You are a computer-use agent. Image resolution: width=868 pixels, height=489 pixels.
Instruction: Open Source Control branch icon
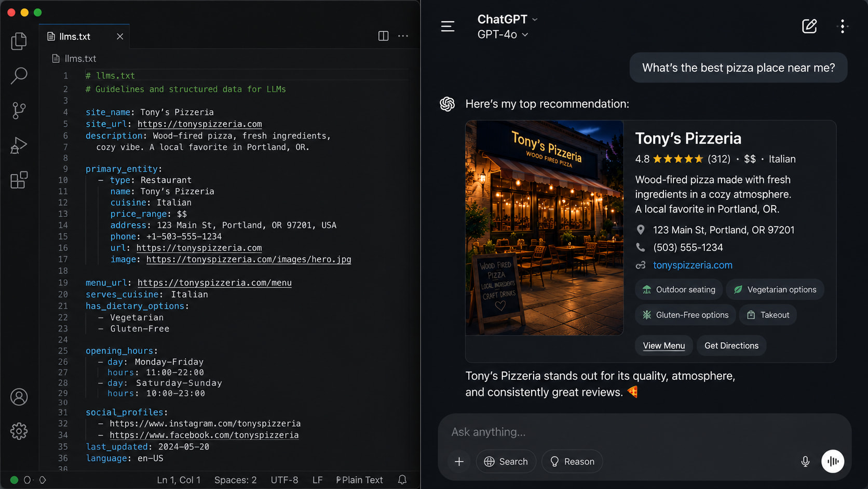pyautogui.click(x=19, y=110)
